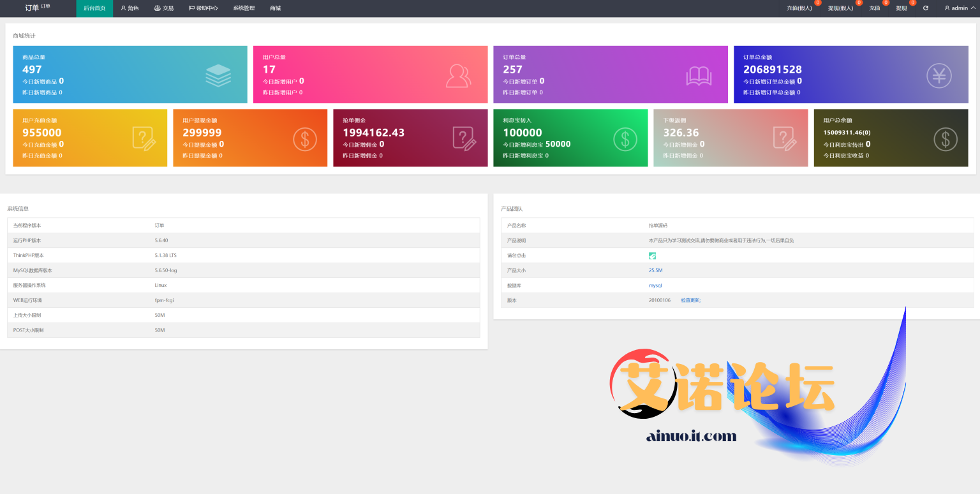The height and width of the screenshot is (494, 980).
Task: Click the 订单总量 value 257
Action: coord(512,69)
